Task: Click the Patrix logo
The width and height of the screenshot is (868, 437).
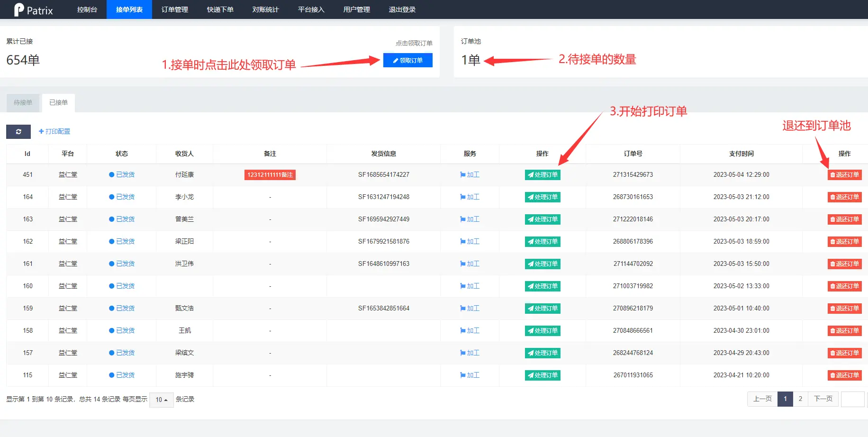Action: pos(33,9)
